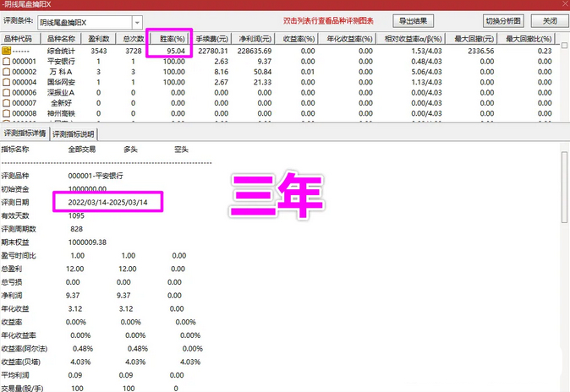570x392 pixels.
Task: Sort by the 品种代码 column header
Action: [x=20, y=39]
